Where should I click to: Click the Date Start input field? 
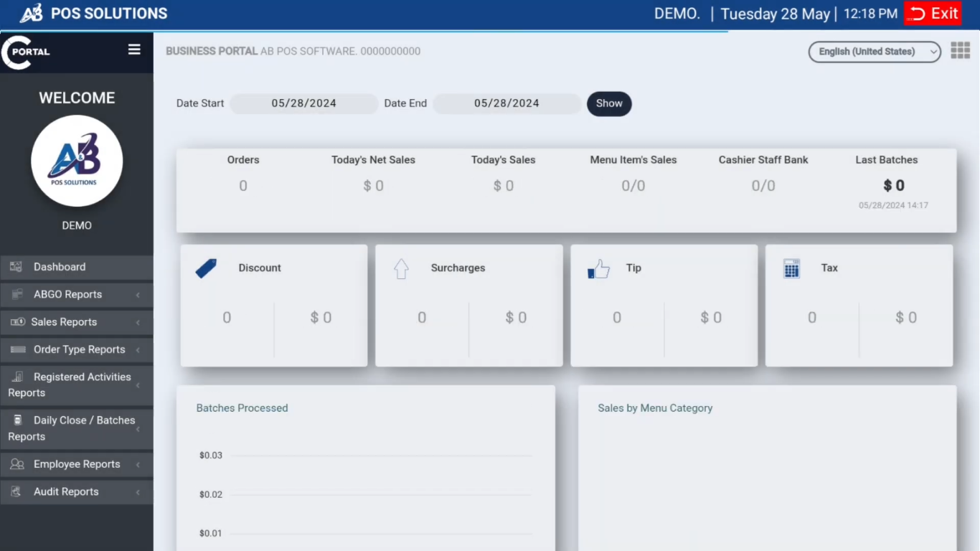(303, 103)
